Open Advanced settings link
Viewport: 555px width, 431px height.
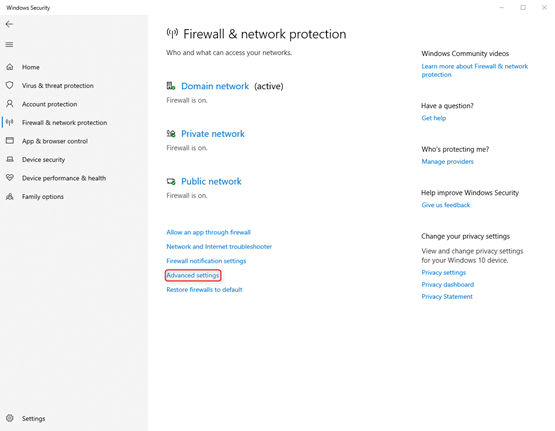(x=193, y=275)
